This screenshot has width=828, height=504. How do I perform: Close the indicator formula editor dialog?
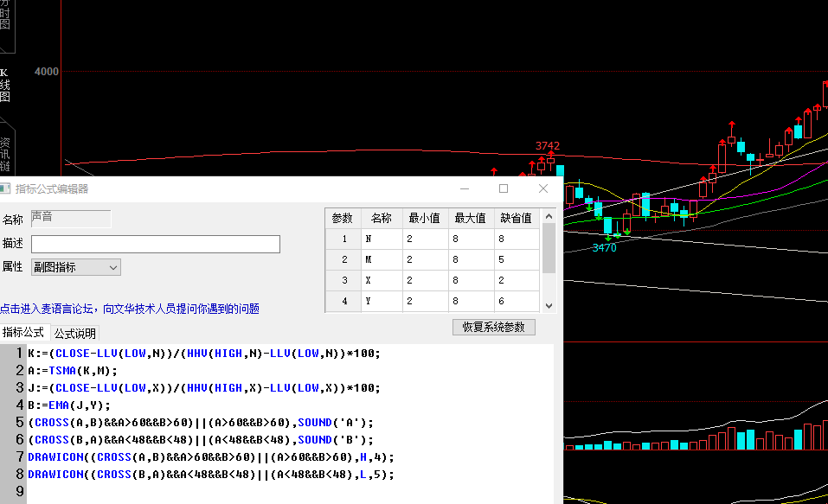(x=543, y=188)
